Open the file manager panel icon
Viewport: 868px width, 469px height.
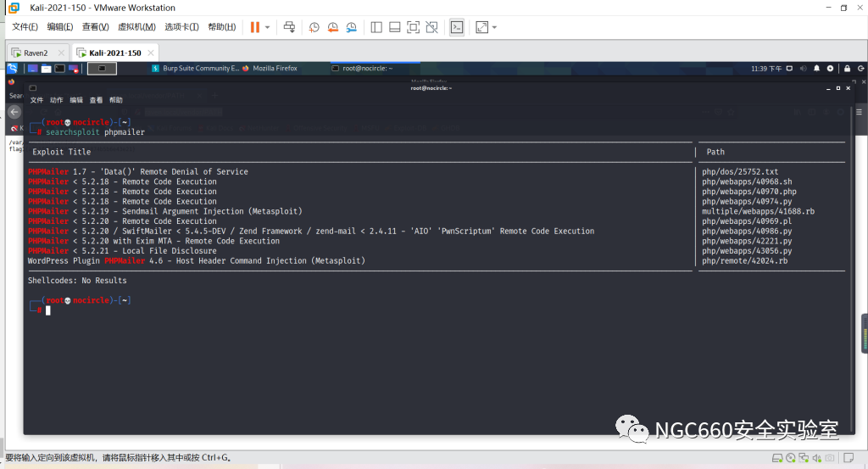[x=46, y=68]
